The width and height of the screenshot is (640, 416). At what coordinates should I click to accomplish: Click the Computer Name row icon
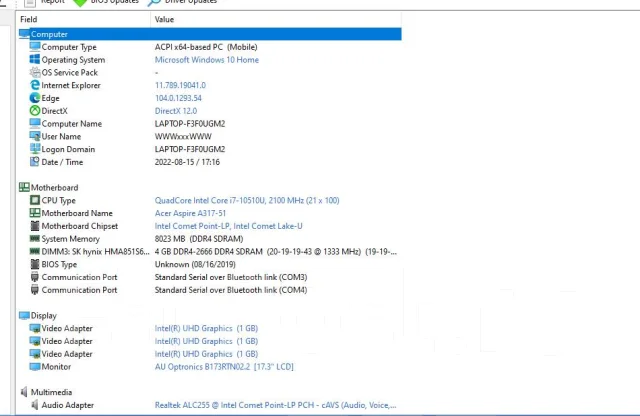point(35,123)
